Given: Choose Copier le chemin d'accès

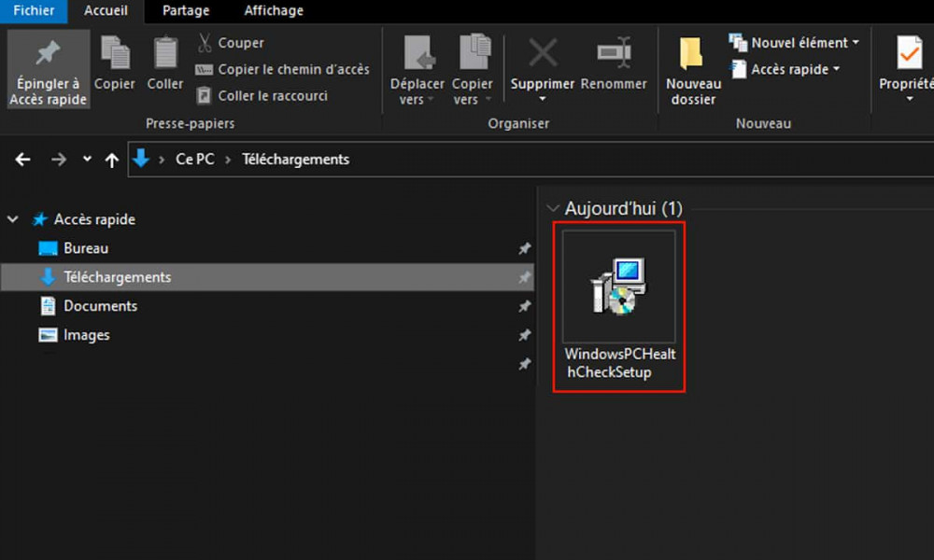Looking at the screenshot, I should click(x=282, y=70).
